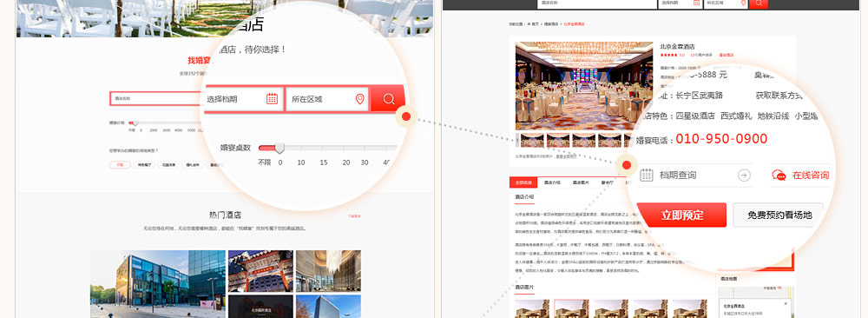
Task: Click the 酒店图片 section heading
Action: 524,288
